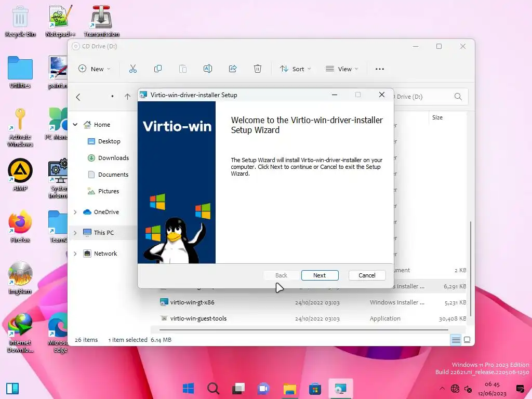Delete the selected file via trash icon
This screenshot has width=532, height=399.
[x=258, y=69]
